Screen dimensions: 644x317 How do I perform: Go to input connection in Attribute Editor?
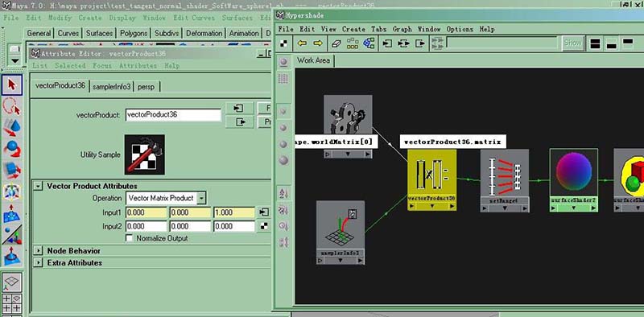240,109
